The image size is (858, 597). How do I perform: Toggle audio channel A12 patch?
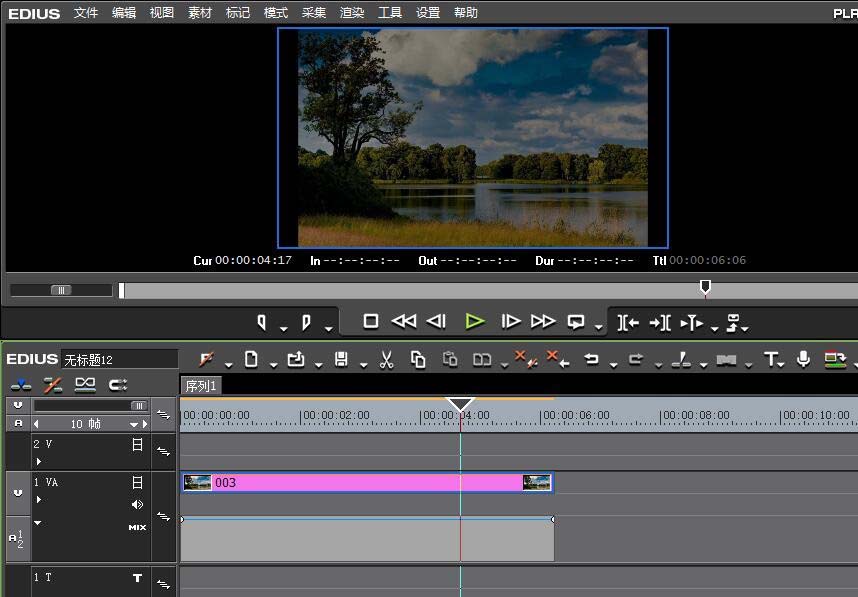16,539
